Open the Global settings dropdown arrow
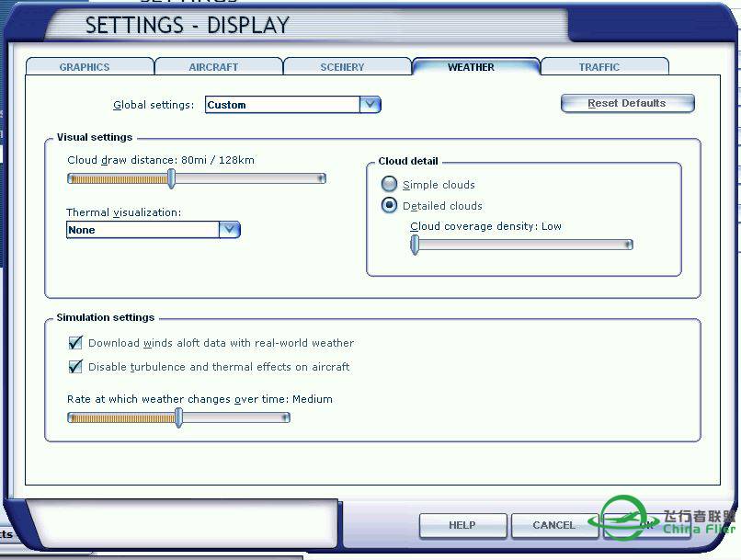The height and width of the screenshot is (560, 741). pos(370,105)
